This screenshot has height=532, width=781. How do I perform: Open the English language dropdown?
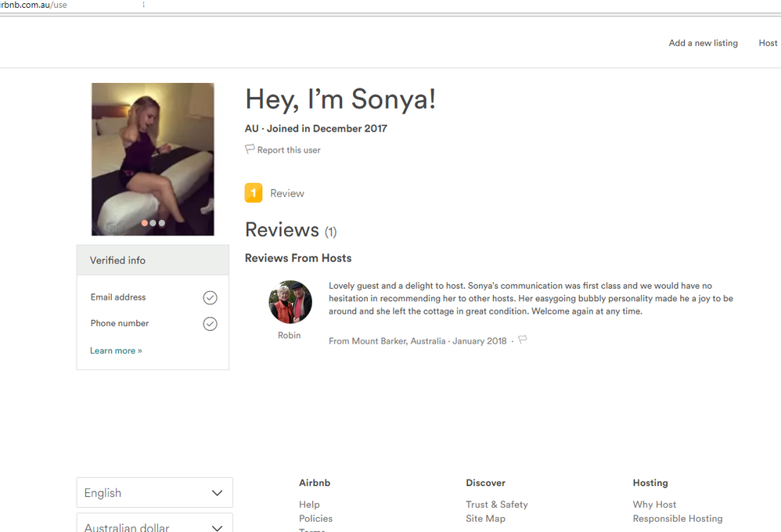[154, 493]
